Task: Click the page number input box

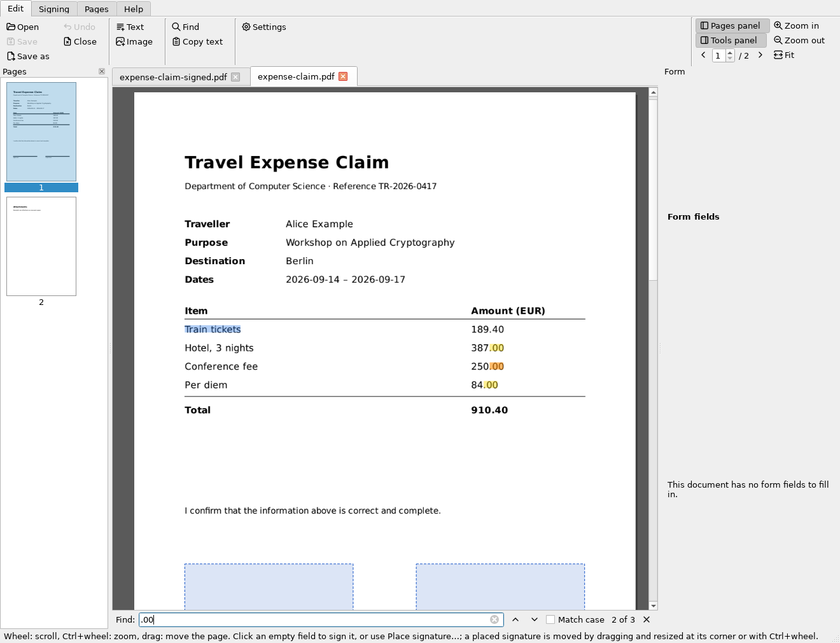Action: [x=719, y=55]
